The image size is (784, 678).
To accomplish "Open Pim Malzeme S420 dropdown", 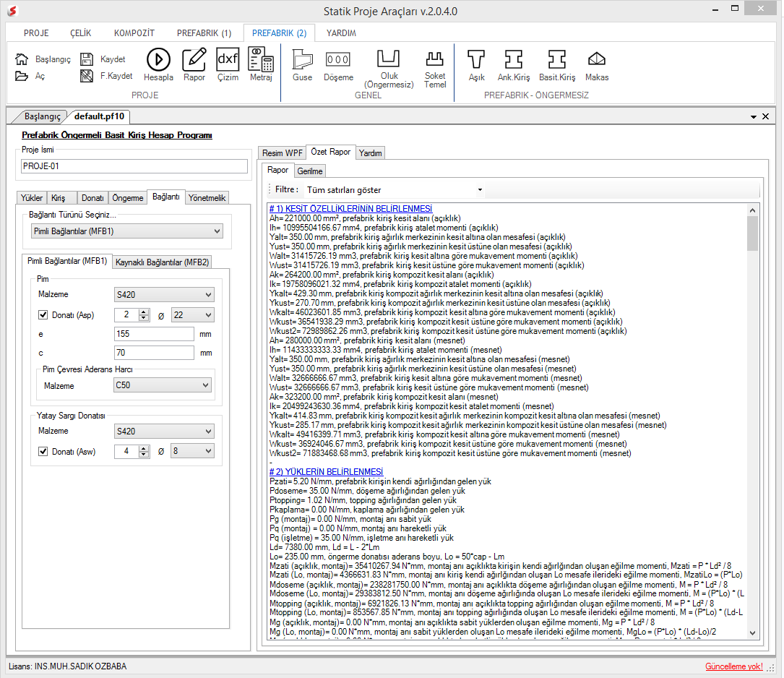I will 164,294.
